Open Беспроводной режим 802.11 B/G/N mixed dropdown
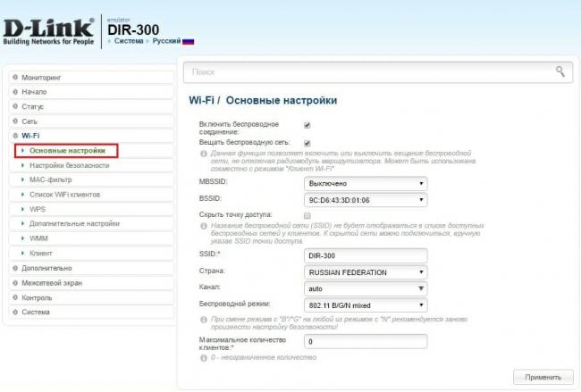 pyautogui.click(x=366, y=305)
